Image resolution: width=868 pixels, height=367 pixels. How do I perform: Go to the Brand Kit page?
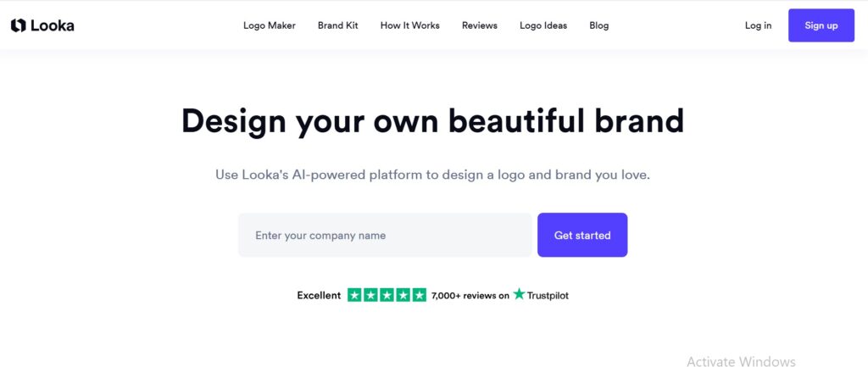(338, 25)
